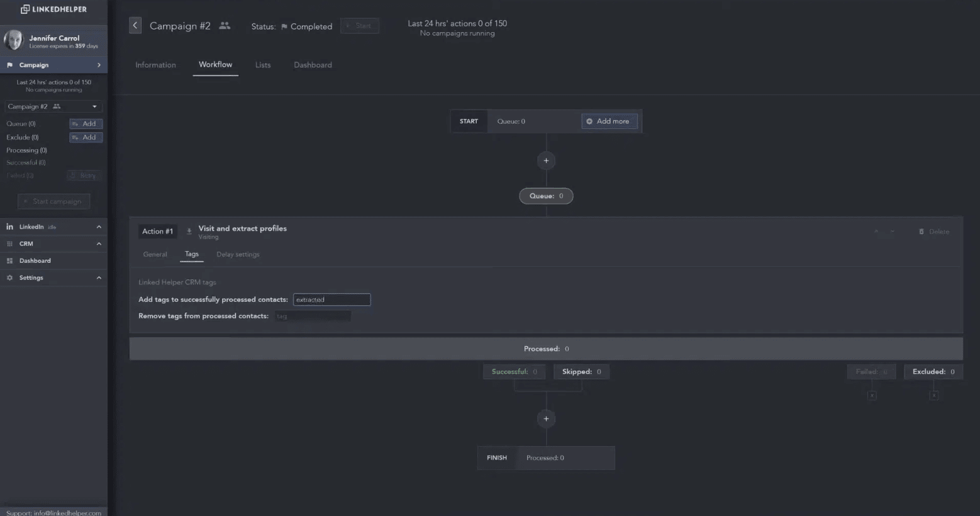The image size is (980, 516).
Task: Click the START label block
Action: pyautogui.click(x=469, y=121)
